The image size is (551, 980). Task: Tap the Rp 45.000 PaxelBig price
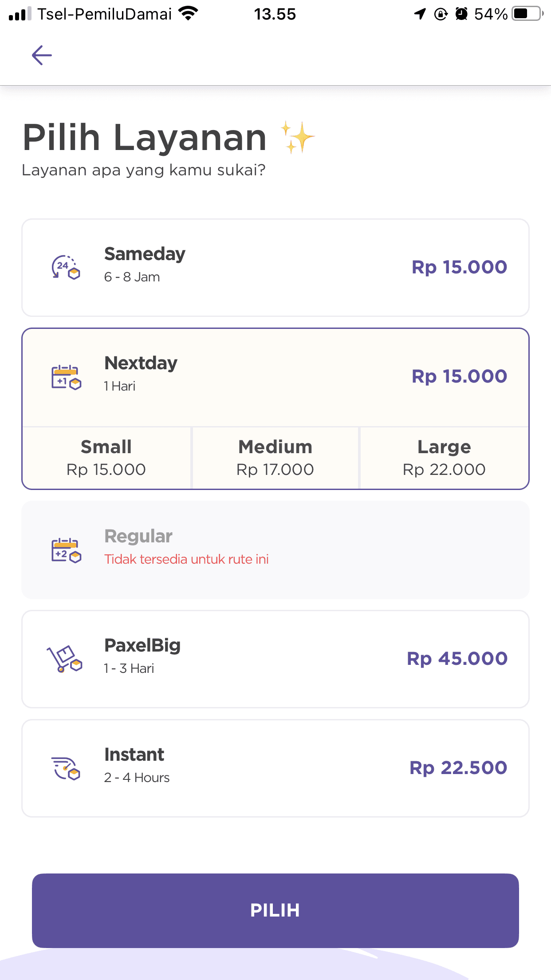click(x=457, y=659)
